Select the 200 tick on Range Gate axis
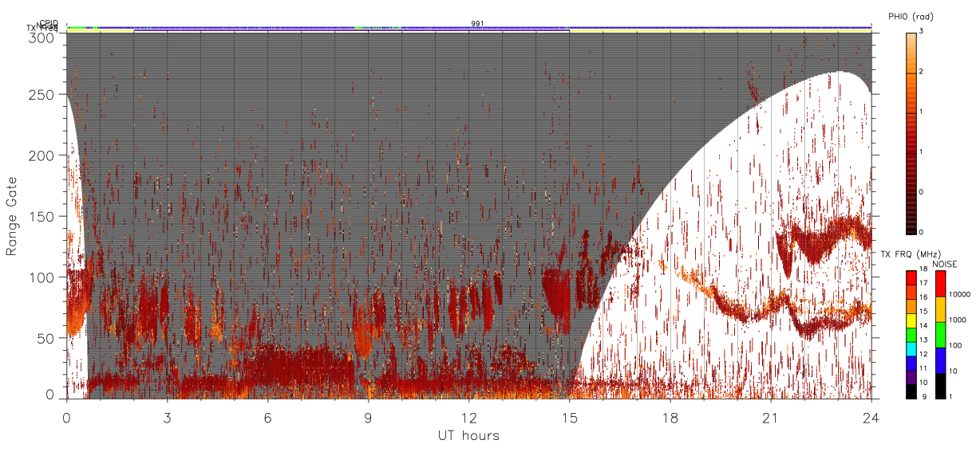 pyautogui.click(x=40, y=155)
